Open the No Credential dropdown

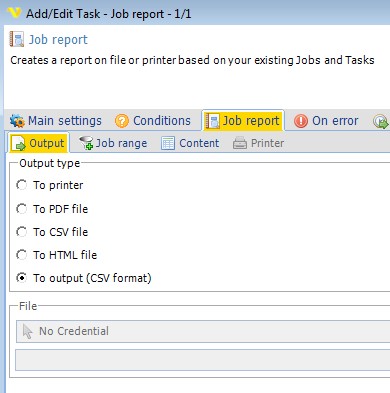(203, 331)
